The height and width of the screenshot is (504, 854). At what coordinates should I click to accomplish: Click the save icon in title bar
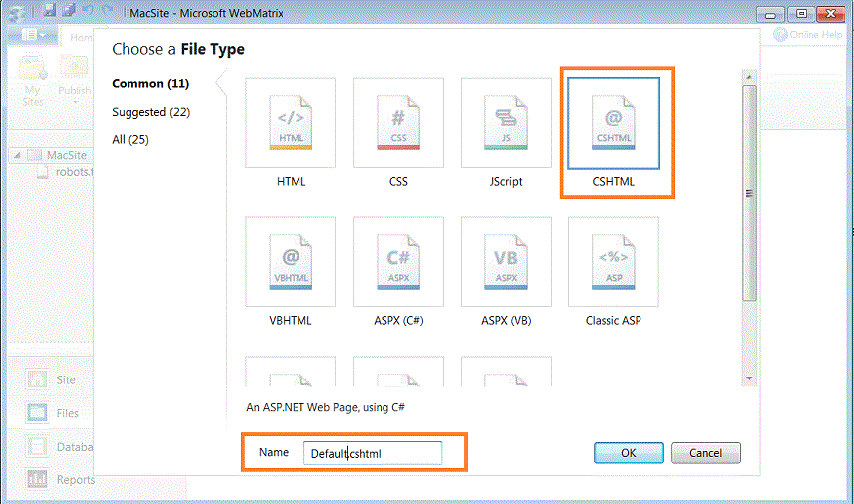pos(49,10)
